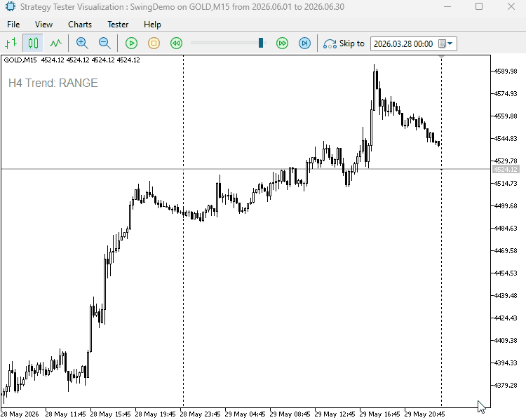The height and width of the screenshot is (420, 526).
Task: Maximize the Strategy Tester window
Action: (479, 6)
